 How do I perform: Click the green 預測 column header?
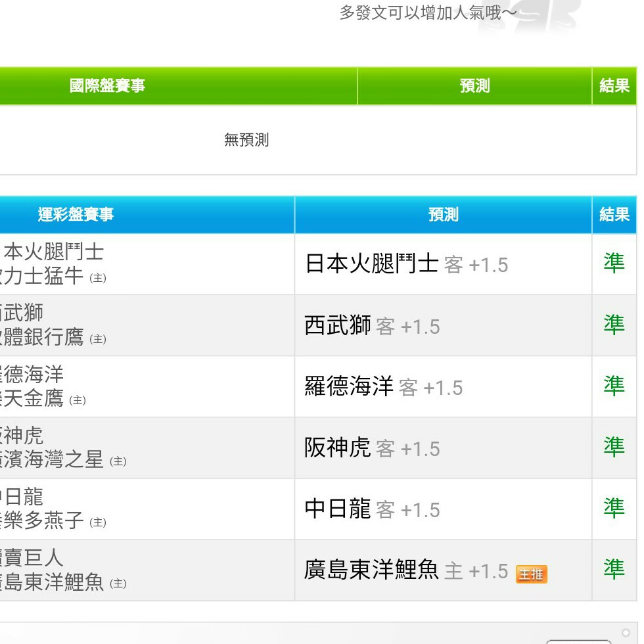[x=474, y=86]
